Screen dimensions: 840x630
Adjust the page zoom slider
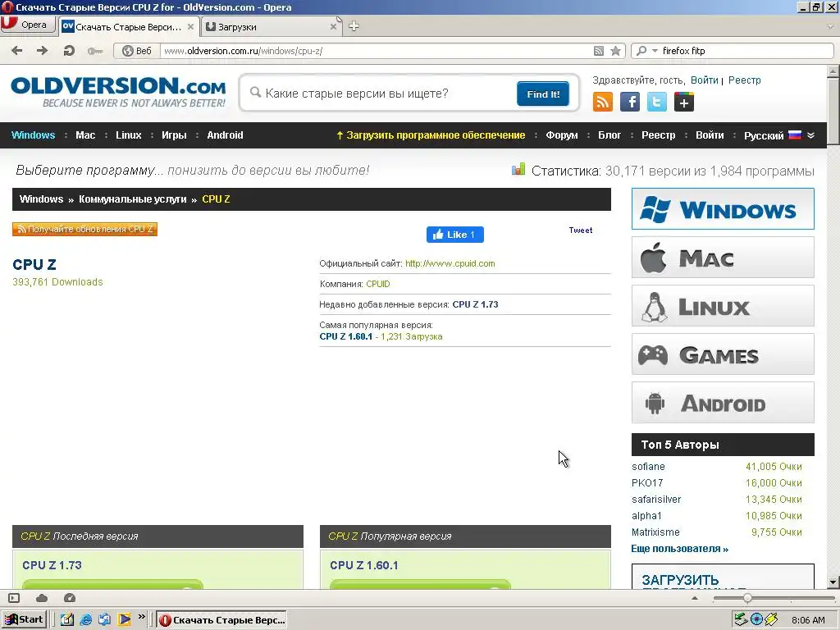coord(747,598)
